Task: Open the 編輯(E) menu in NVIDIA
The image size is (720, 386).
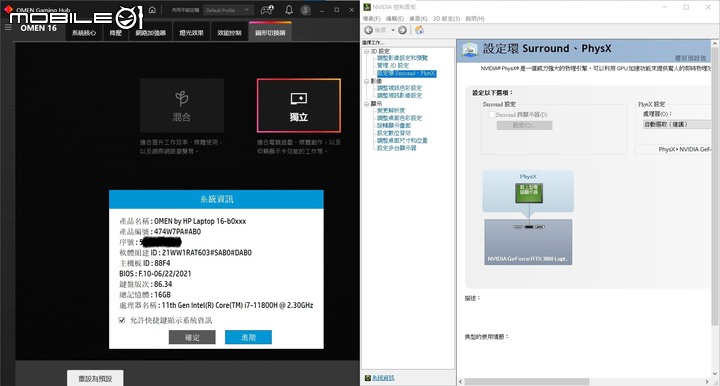Action: click(x=394, y=19)
